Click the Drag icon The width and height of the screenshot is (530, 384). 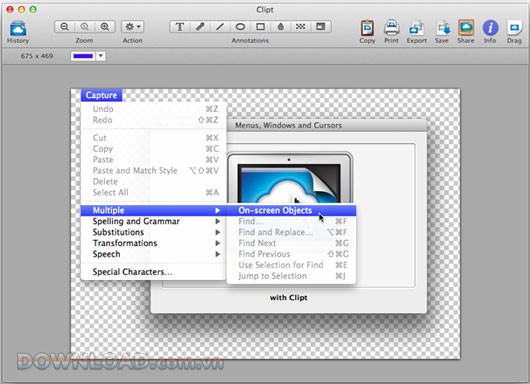pyautogui.click(x=514, y=28)
